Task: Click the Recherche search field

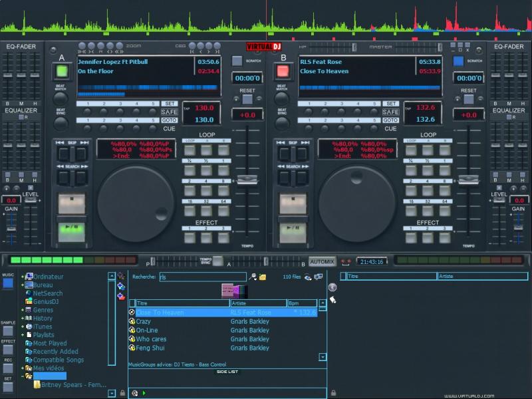Action: tap(203, 277)
